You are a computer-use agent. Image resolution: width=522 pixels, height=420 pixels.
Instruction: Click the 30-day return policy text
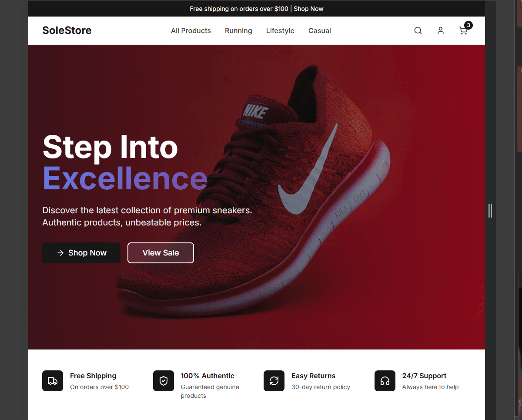[x=321, y=387]
